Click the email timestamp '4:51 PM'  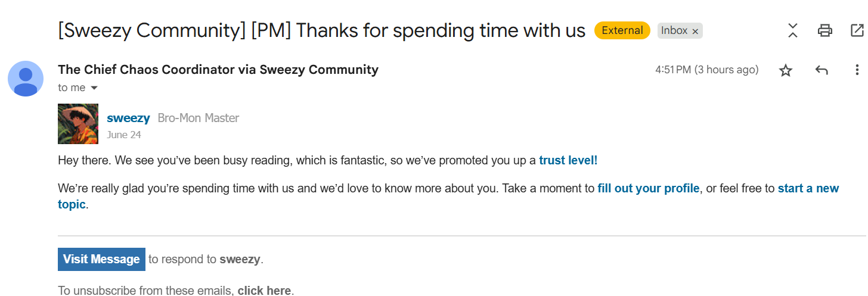coord(673,70)
